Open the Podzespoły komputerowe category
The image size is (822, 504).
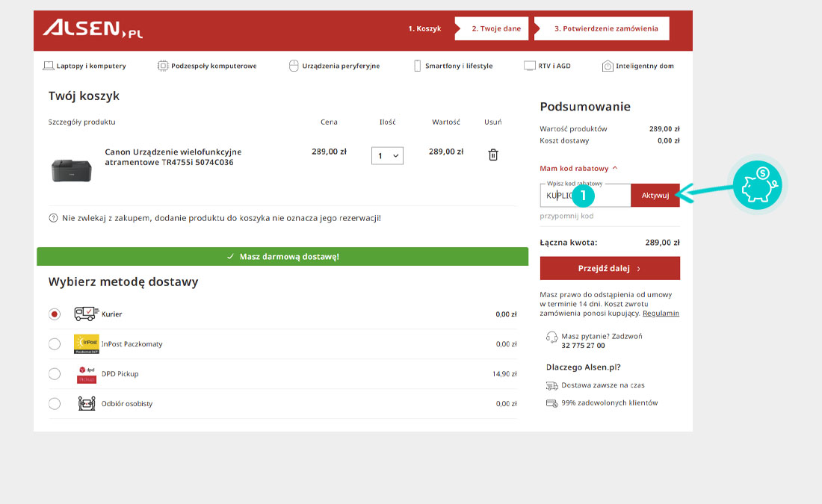click(x=207, y=66)
